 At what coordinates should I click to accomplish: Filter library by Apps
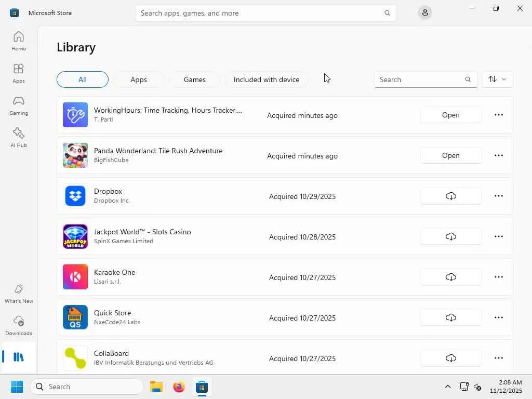point(138,79)
